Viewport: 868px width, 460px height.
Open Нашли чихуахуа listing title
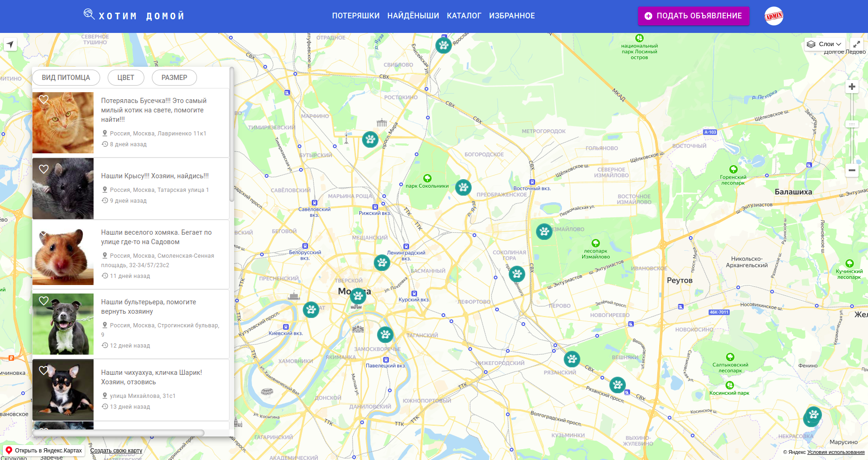pos(151,377)
